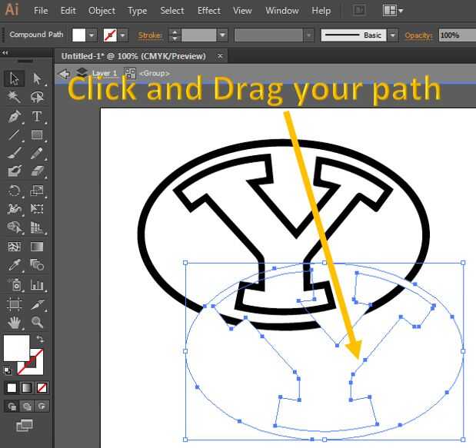Click the white fill swatch in control bar
The width and height of the screenshot is (476, 448).
coord(79,35)
